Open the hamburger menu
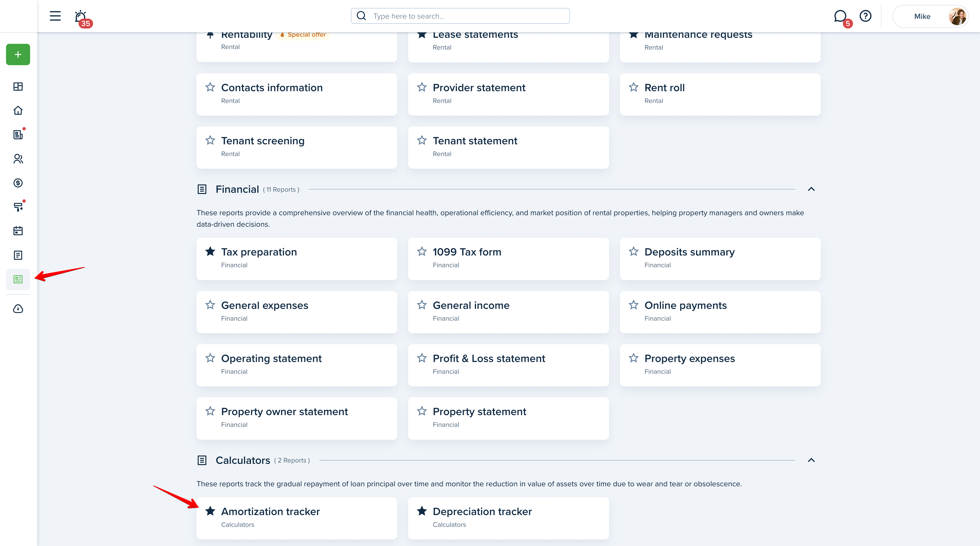Viewport: 980px width, 546px height. (x=55, y=16)
